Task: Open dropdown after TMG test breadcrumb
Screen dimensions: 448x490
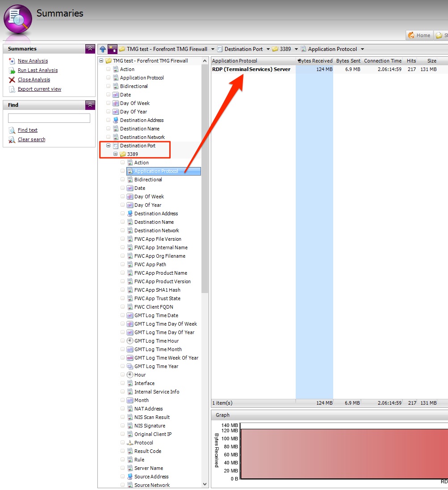Action: tap(213, 49)
